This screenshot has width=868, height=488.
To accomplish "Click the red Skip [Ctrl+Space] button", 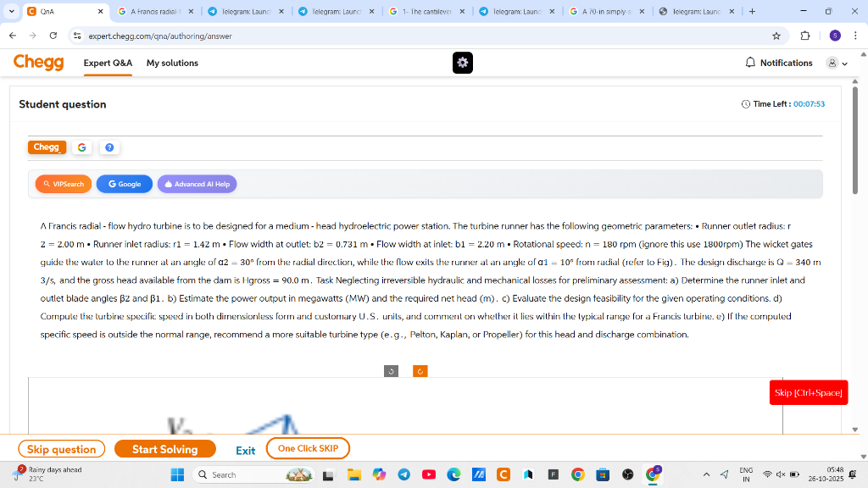I will coord(808,393).
